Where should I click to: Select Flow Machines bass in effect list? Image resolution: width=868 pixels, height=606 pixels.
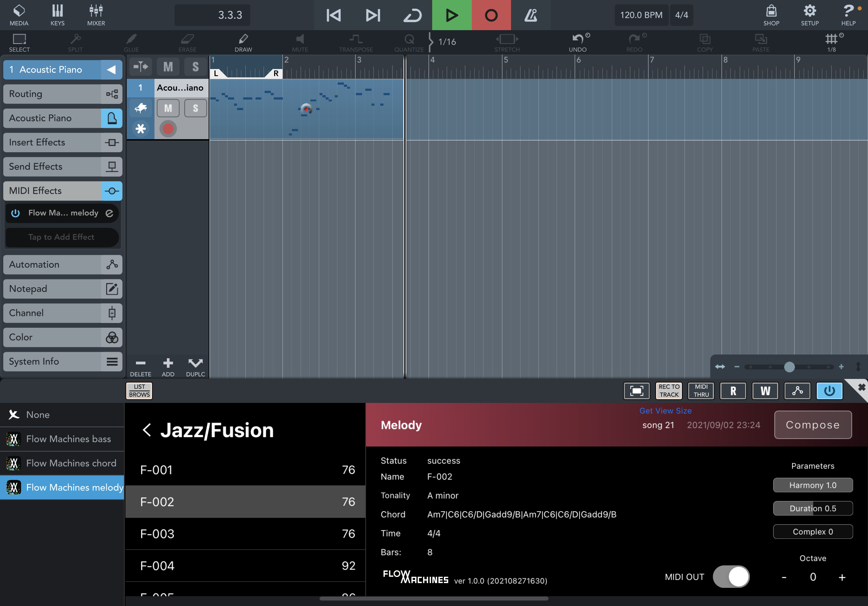[62, 439]
